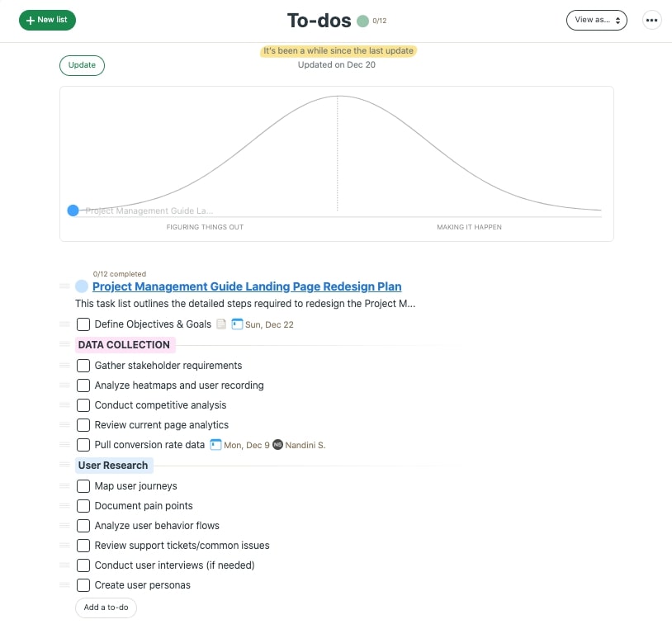Mark "Gather stakeholder requirements" as complete
This screenshot has height=629, width=672.
[x=83, y=365]
